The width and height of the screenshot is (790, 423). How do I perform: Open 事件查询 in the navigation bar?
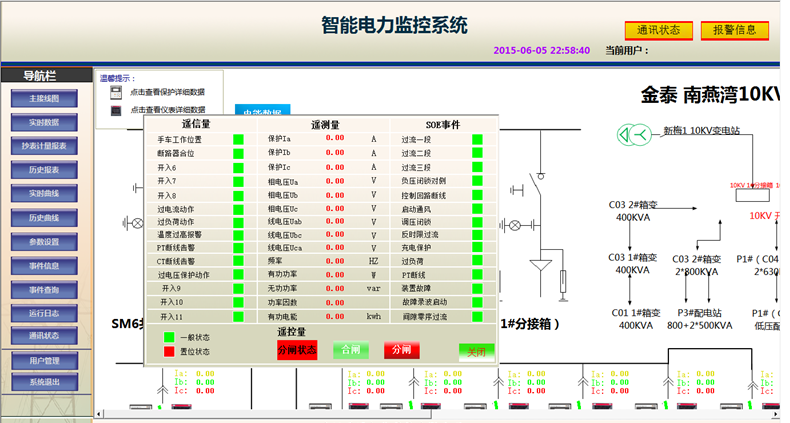44,290
